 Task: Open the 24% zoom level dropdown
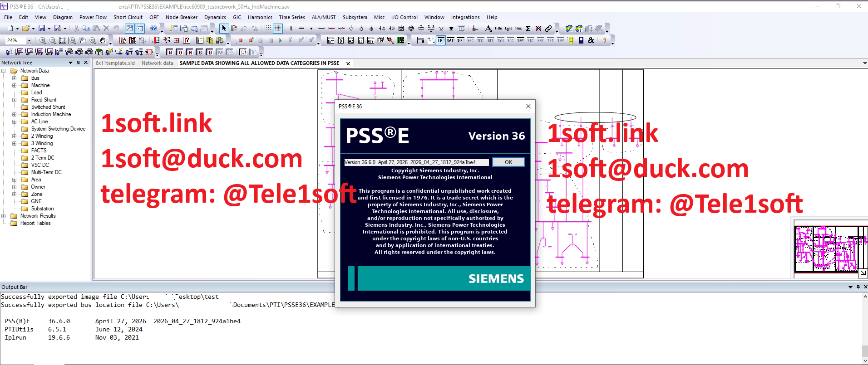(x=29, y=41)
